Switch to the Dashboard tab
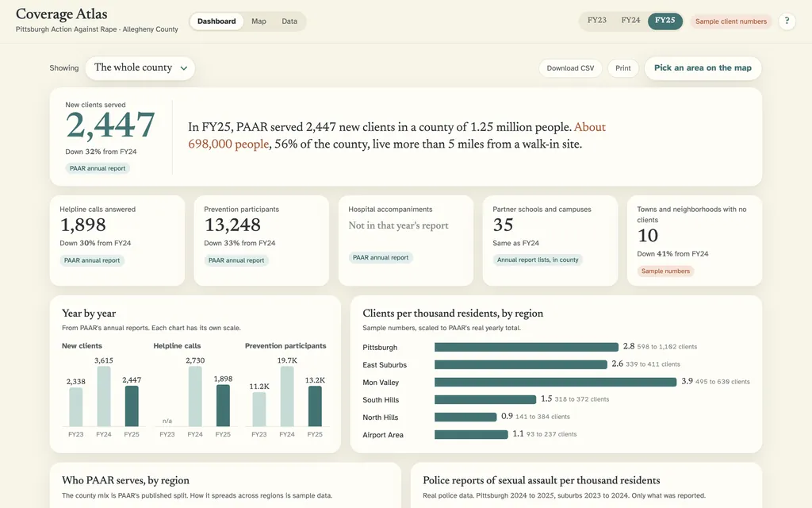Screen dimensions: 812x508 pos(216,21)
